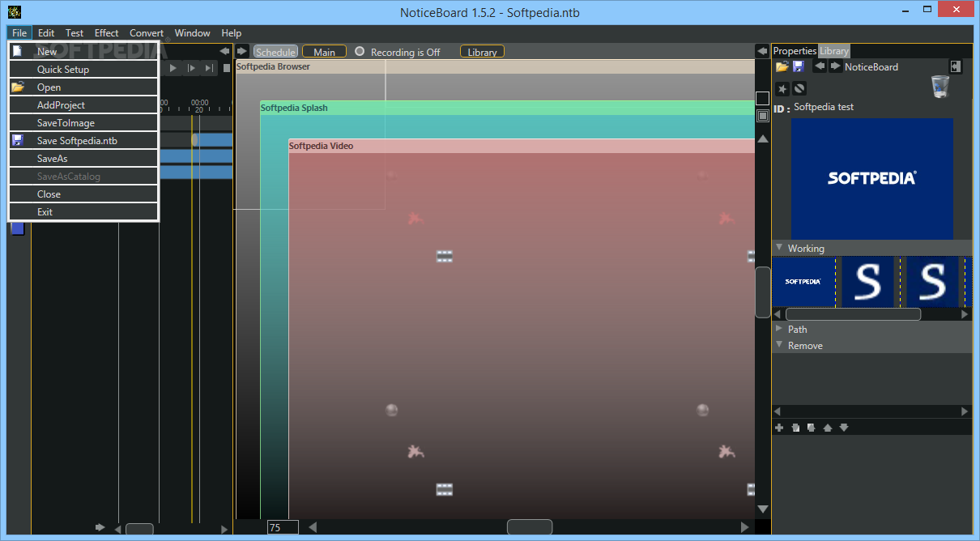
Task: Click the timeline stop square button
Action: 227,68
